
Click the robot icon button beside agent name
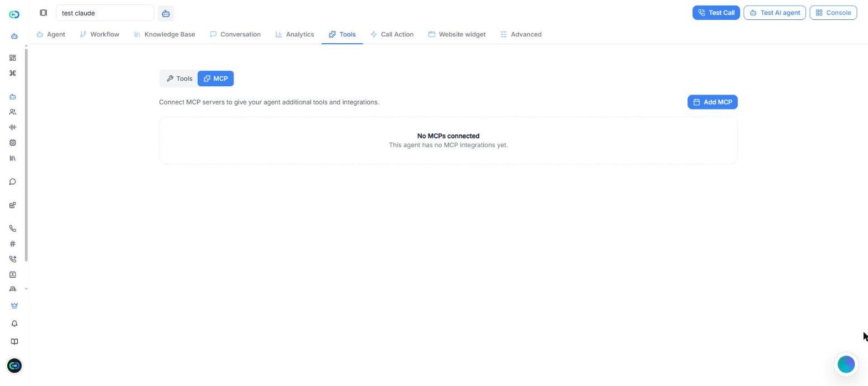coord(166,13)
